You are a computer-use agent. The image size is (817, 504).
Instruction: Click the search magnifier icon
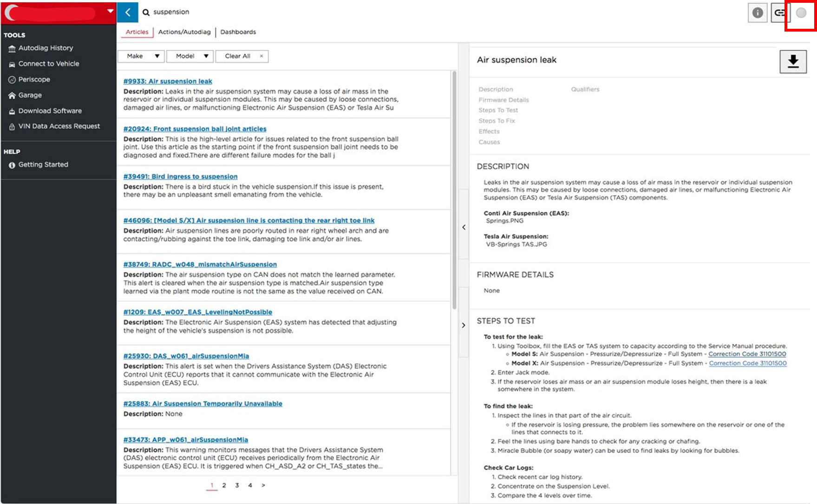[146, 13]
